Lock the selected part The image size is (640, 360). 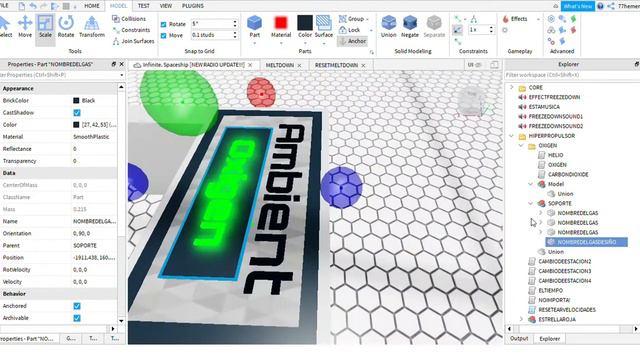point(350,30)
